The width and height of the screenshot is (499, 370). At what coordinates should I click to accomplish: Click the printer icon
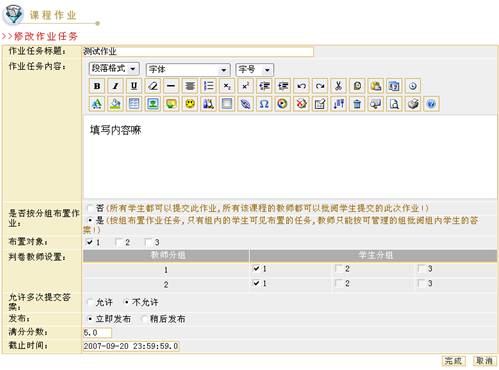[x=413, y=104]
